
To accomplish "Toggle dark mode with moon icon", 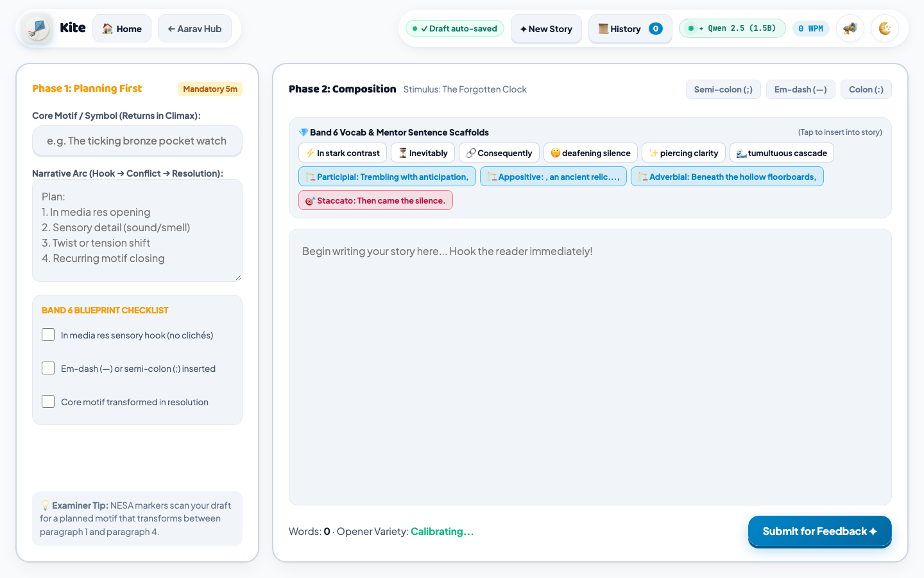I will click(x=885, y=28).
